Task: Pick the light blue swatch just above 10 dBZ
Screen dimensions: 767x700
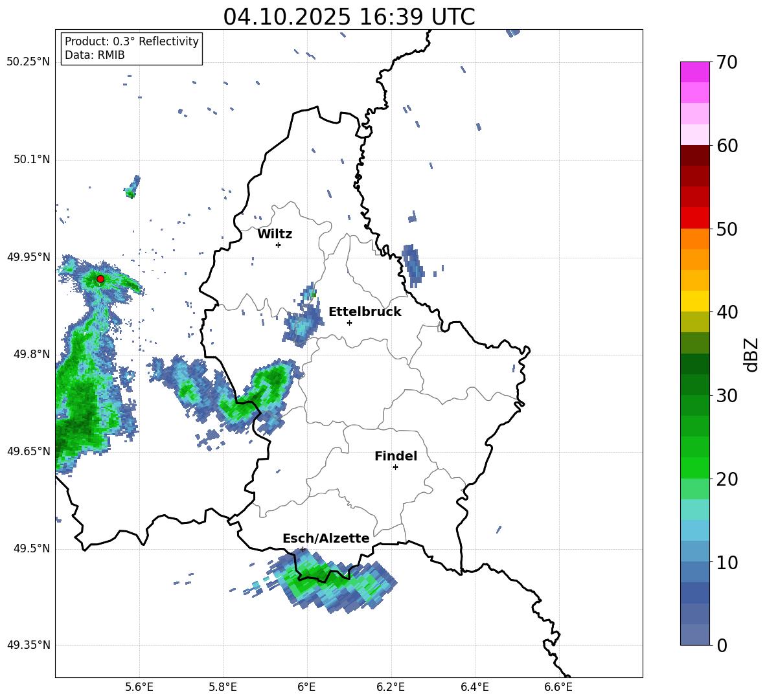Action: tap(694, 552)
